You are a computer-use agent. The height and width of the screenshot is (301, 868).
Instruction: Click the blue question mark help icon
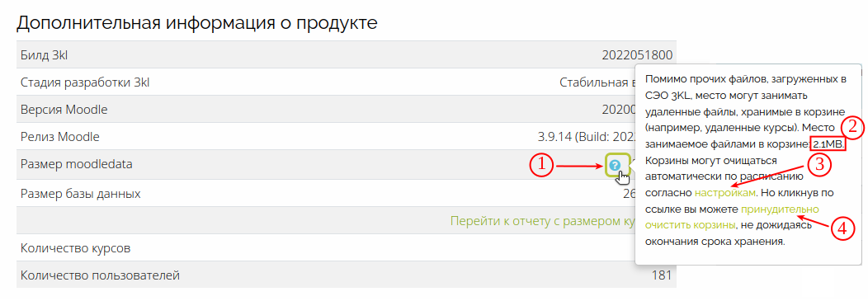[614, 164]
